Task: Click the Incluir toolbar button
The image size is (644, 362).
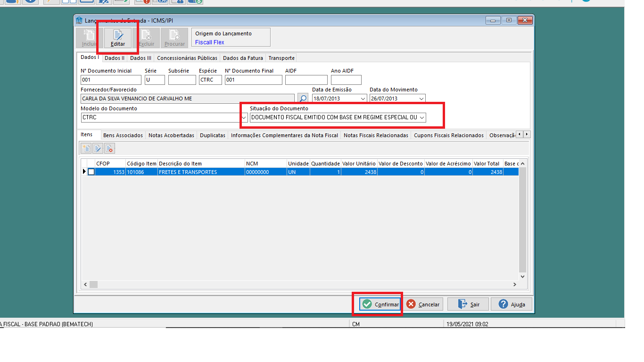Action: coord(90,38)
